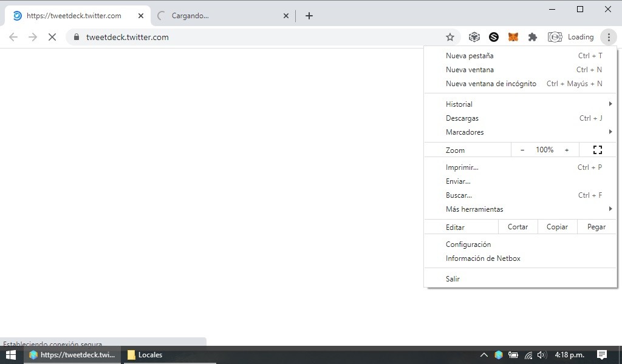Click the three-dot browser menu button
The height and width of the screenshot is (364, 622).
coord(609,37)
